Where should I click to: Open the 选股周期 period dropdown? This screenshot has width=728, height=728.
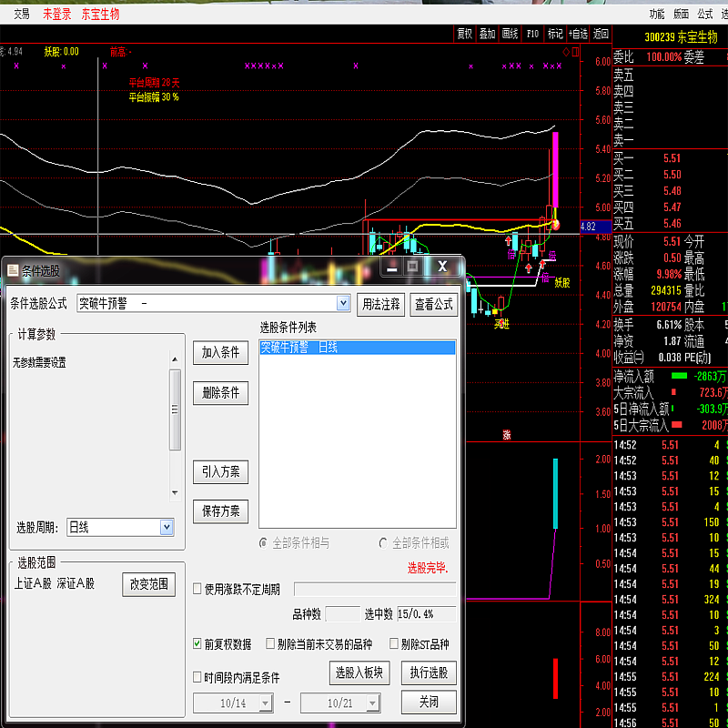point(167,527)
